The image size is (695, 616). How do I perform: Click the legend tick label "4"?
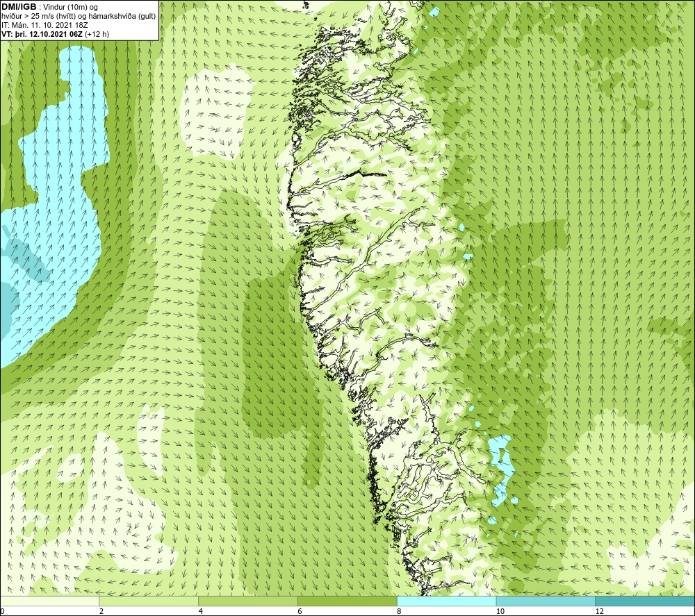click(201, 611)
